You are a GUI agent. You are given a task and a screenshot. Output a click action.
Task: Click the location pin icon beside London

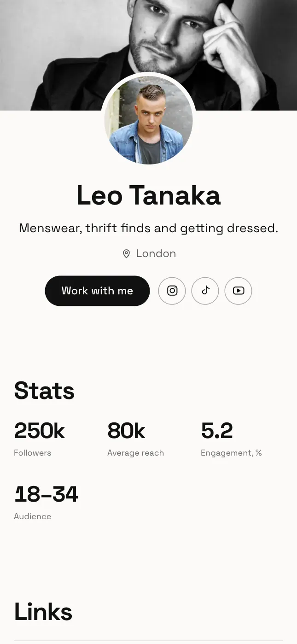coord(126,254)
